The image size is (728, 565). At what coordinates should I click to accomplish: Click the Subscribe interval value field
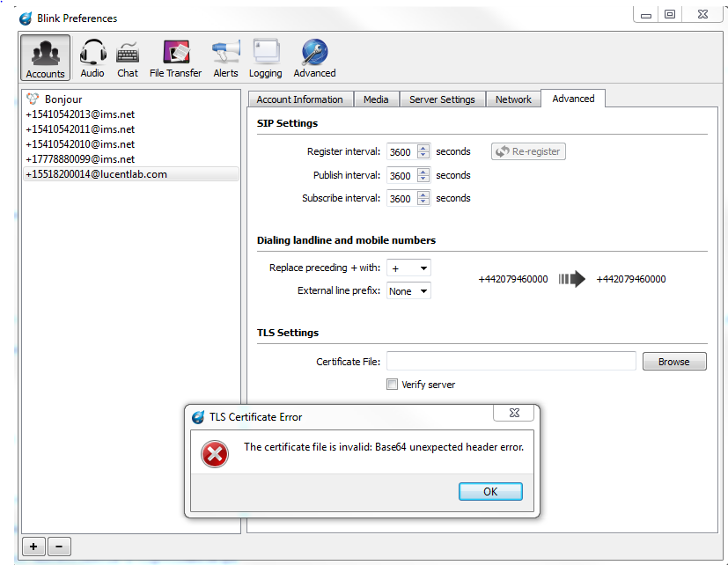[x=402, y=198]
